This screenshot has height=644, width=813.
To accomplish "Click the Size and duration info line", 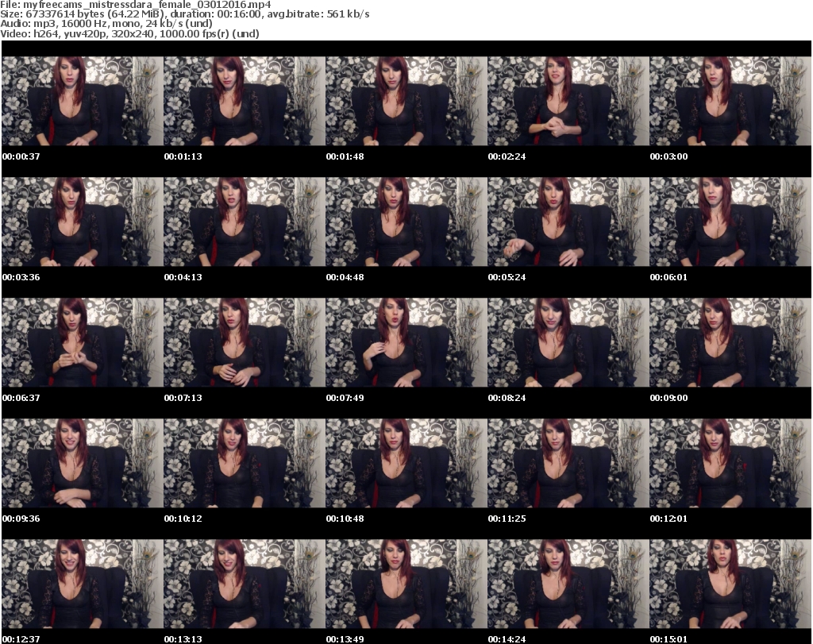I will (x=184, y=14).
